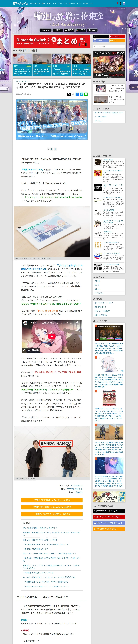Screen dimensions: 138x644
Task: Open ranking 1 モンハンワイルズ article image
Action: [x=109, y=333]
